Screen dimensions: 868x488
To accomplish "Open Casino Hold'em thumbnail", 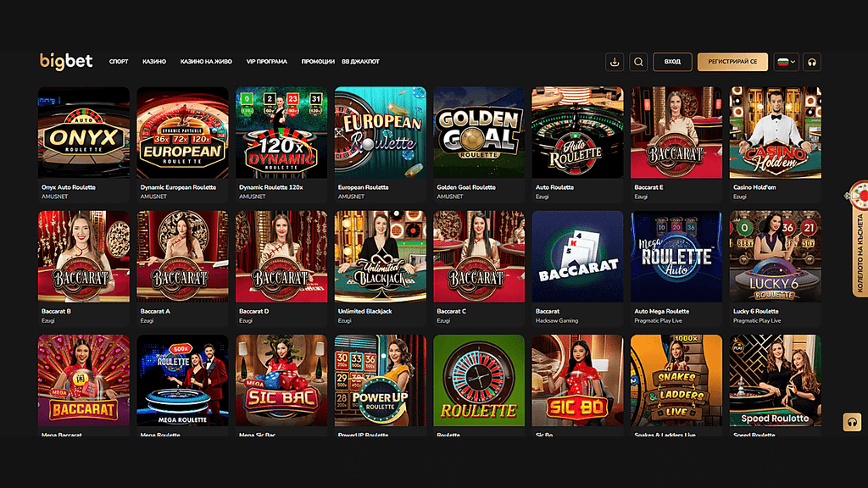I will [775, 132].
